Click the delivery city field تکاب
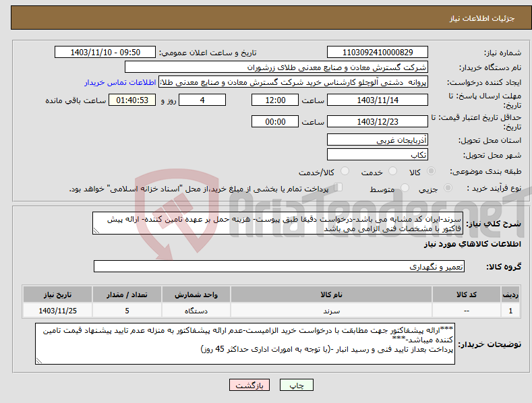The height and width of the screenshot is (403, 532). tap(378, 155)
